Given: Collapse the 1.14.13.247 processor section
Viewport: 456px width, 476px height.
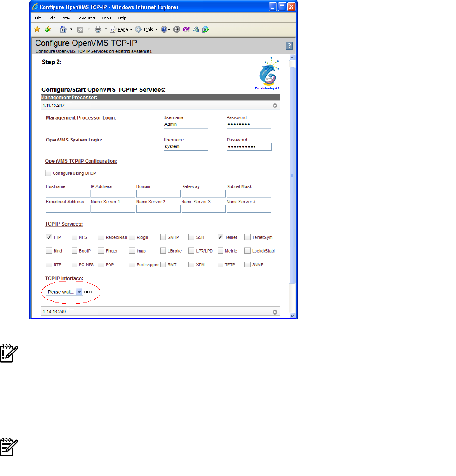Looking at the screenshot, I should tap(275, 106).
